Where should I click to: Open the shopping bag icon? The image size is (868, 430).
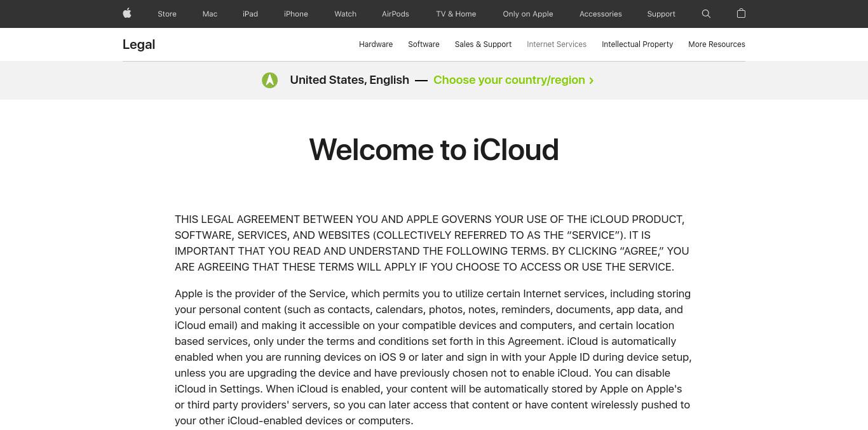pyautogui.click(x=741, y=13)
